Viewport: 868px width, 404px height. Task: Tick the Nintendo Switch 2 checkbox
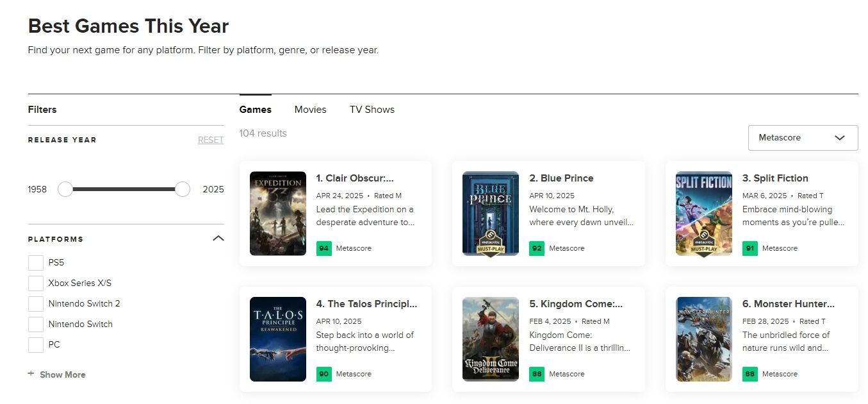point(36,304)
